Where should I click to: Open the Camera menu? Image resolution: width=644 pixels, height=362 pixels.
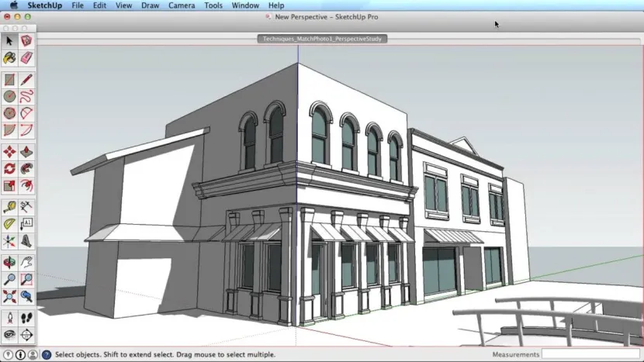click(182, 5)
